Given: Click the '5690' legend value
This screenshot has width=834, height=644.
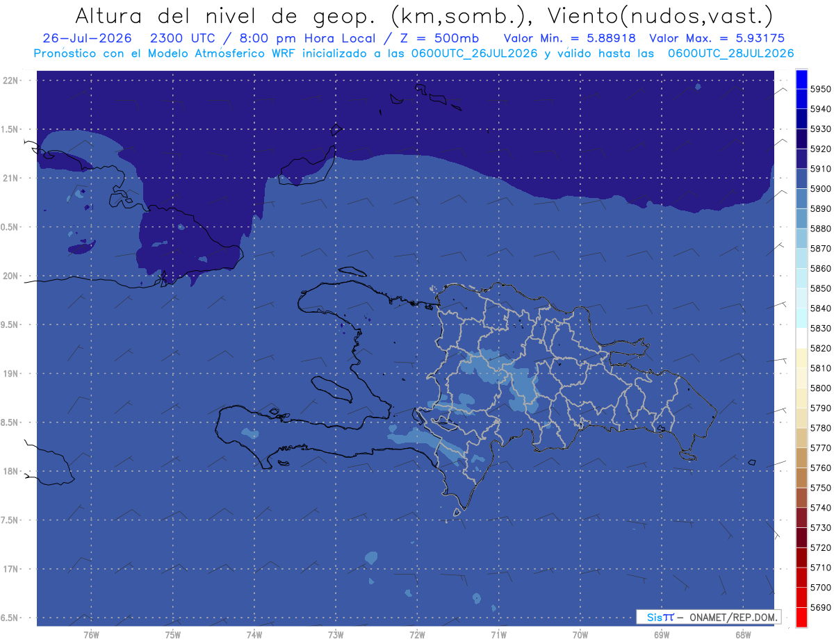Looking at the screenshot, I should point(821,607).
